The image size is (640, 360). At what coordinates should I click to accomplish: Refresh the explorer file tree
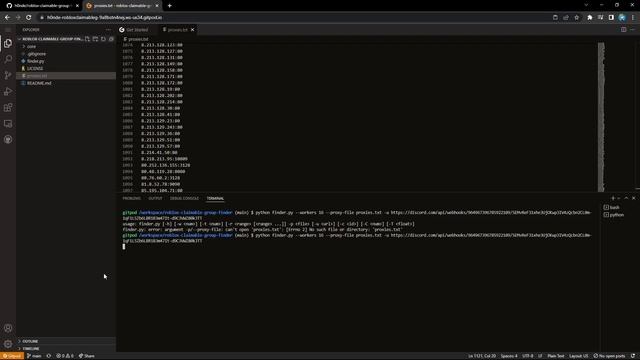(x=103, y=39)
